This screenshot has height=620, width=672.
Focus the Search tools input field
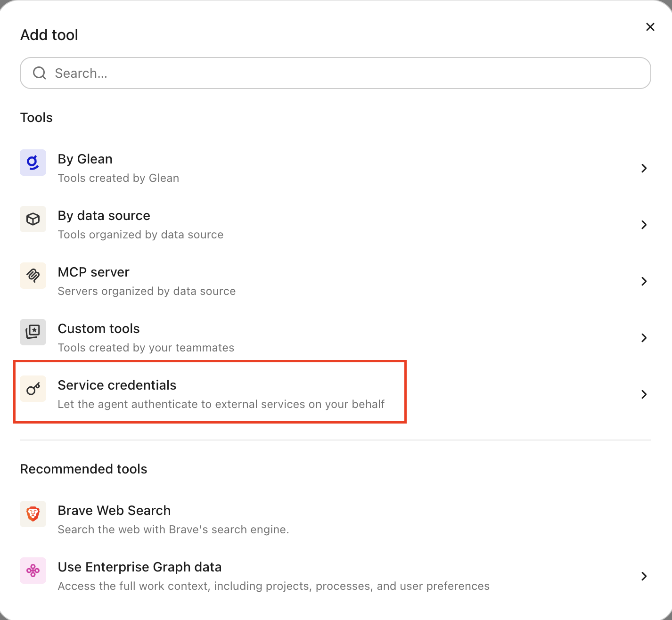[x=336, y=73]
